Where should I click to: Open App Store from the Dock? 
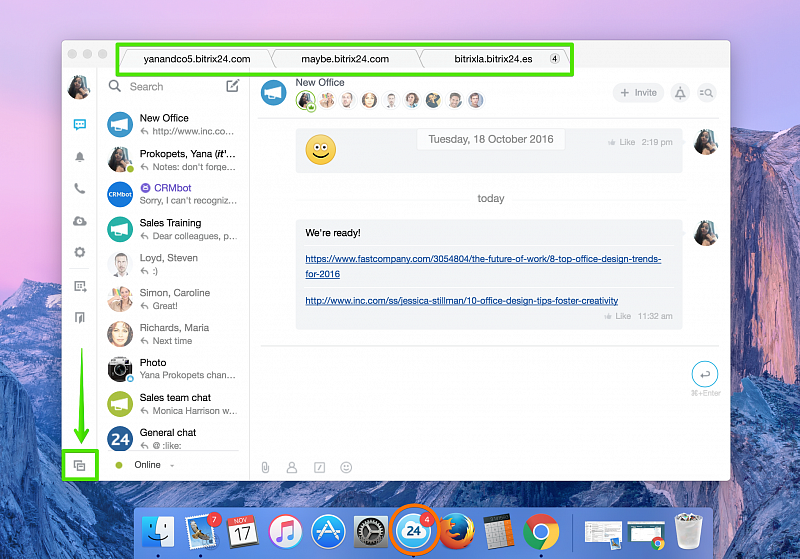(328, 532)
